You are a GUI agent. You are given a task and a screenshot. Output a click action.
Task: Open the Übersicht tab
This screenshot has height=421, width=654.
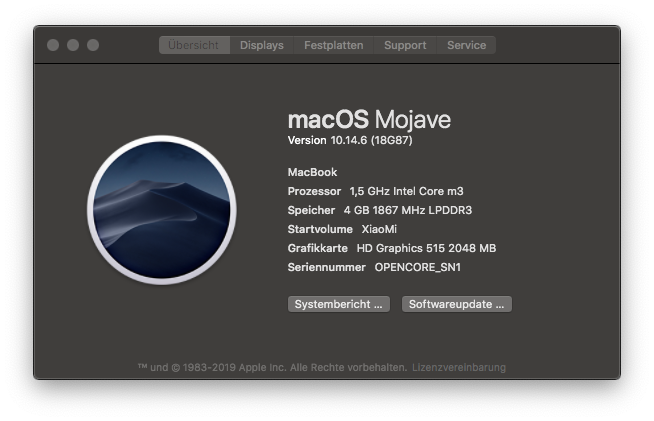pyautogui.click(x=194, y=45)
